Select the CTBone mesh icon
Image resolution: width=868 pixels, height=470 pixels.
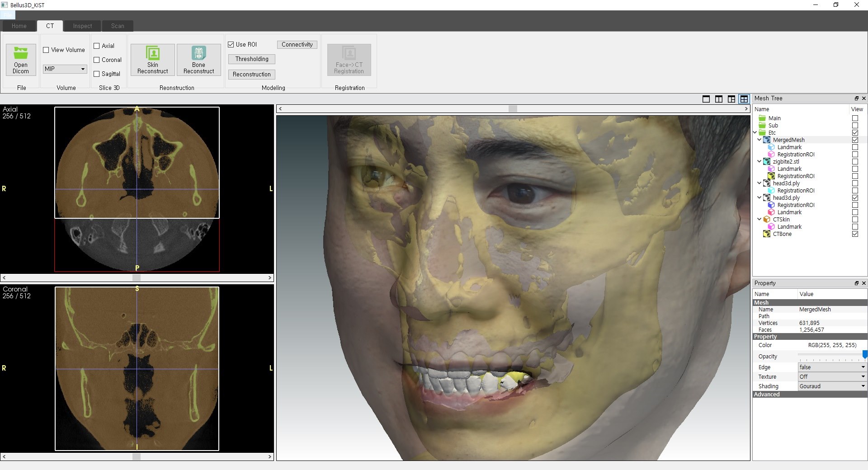[x=767, y=234]
